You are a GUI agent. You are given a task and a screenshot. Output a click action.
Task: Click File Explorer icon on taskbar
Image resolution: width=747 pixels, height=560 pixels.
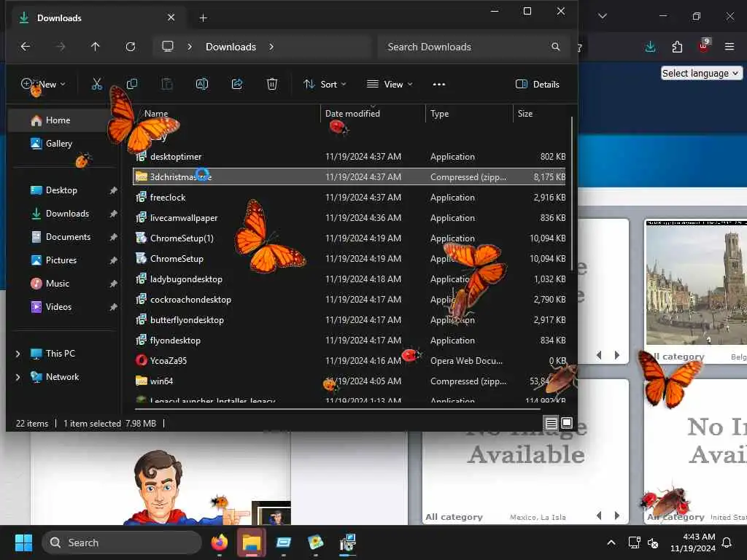(x=251, y=542)
